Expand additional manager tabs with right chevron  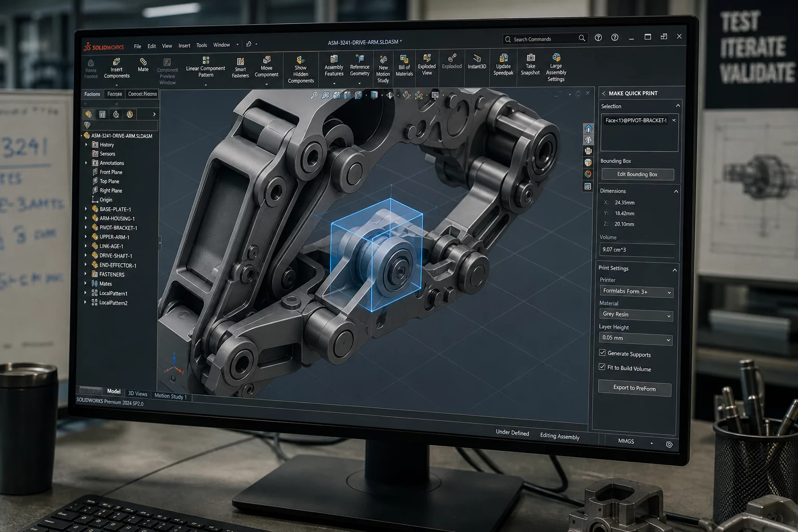pyautogui.click(x=154, y=114)
